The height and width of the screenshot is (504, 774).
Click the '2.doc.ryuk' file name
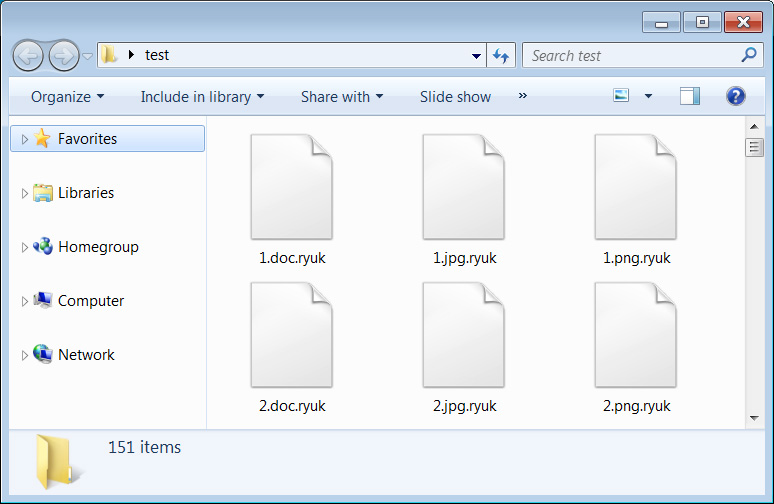(292, 406)
